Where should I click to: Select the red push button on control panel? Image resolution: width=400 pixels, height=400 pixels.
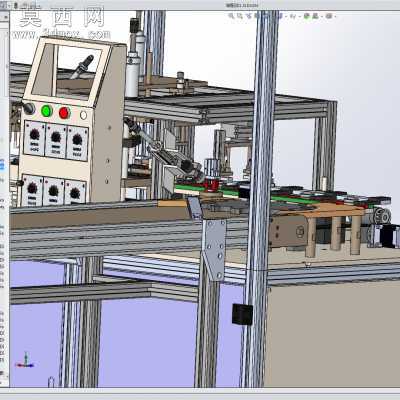(64, 113)
